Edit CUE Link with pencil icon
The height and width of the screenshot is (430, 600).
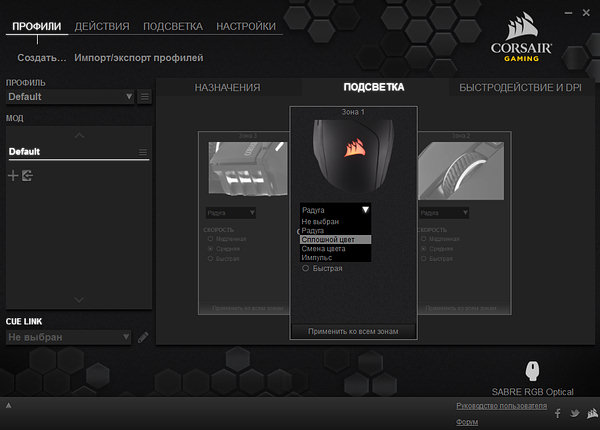(143, 337)
